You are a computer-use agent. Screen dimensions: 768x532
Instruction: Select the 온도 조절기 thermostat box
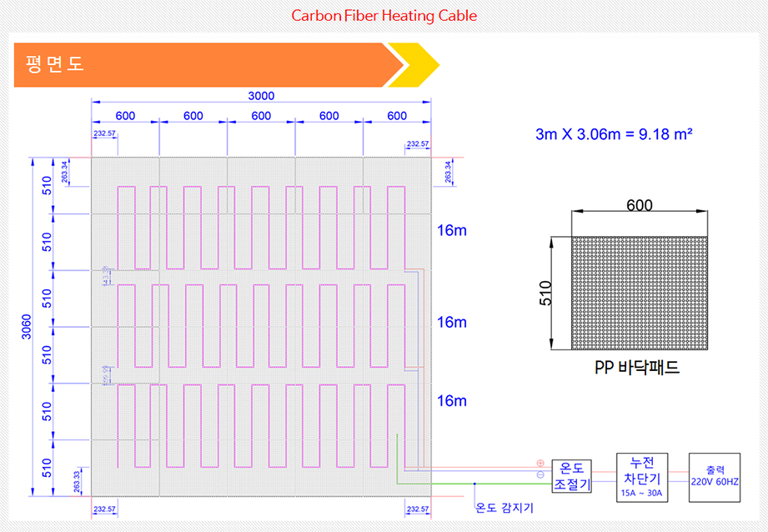click(571, 475)
